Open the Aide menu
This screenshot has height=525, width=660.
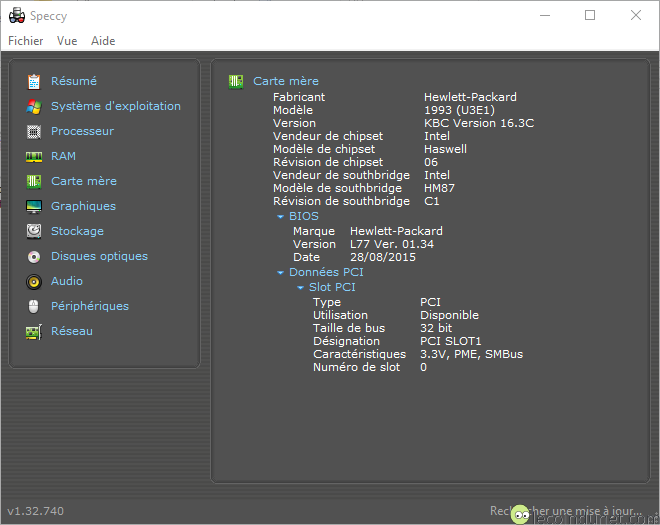pyautogui.click(x=103, y=41)
